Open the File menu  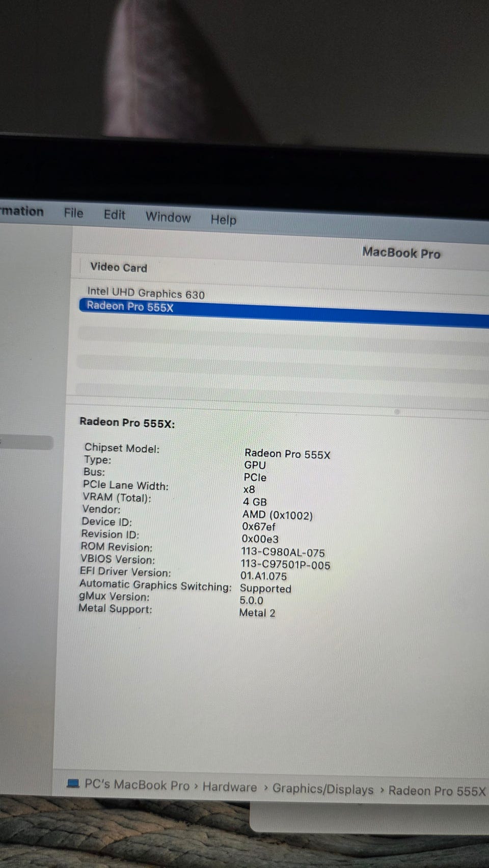73,213
